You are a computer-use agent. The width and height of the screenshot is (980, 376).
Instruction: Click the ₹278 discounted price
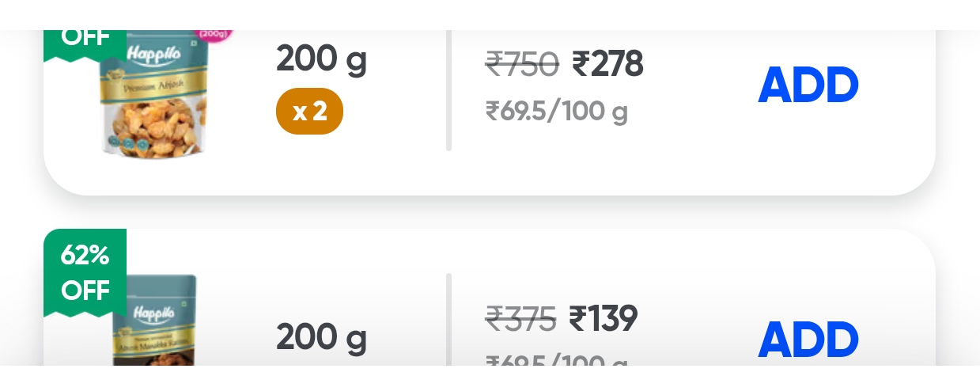point(607,64)
